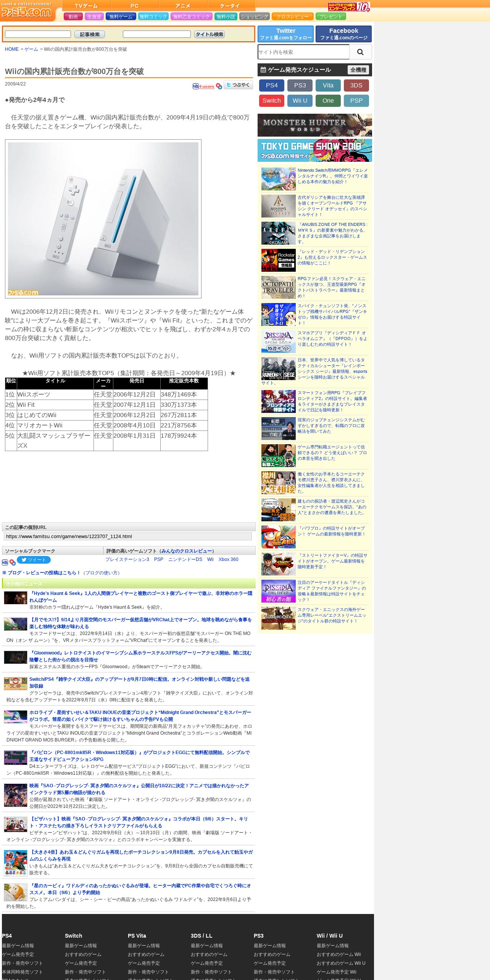490x980 pixels.
Task: Open the Street Fighter V thumbnail
Action: tap(278, 564)
